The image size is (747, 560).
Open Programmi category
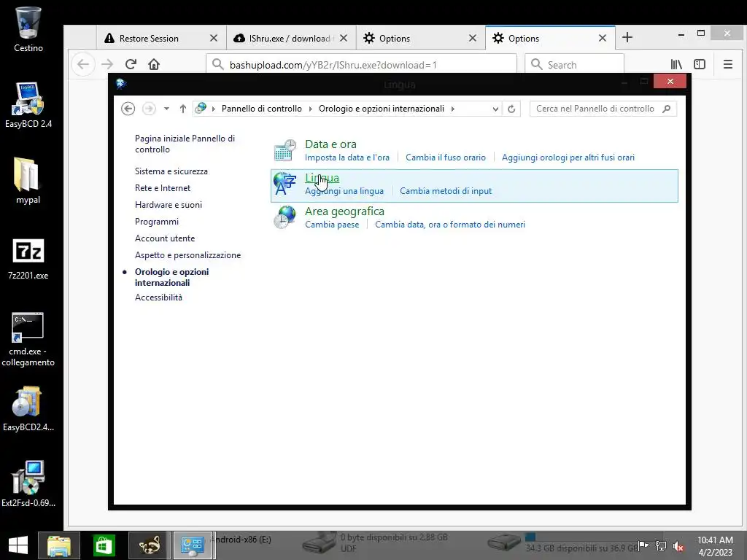pos(157,222)
